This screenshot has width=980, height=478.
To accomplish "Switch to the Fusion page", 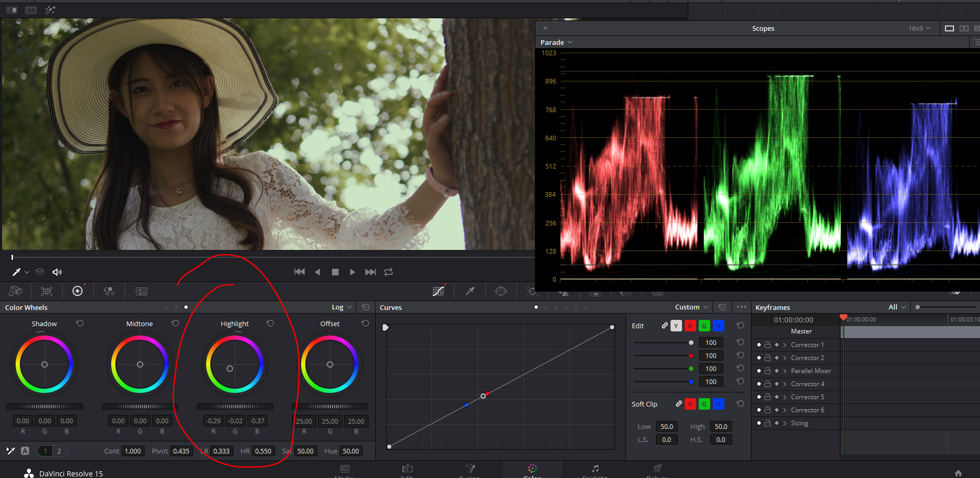I will (470, 471).
